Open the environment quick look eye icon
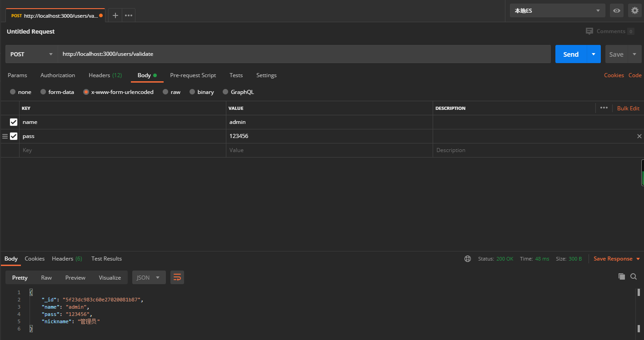The width and height of the screenshot is (644, 340). tap(616, 10)
